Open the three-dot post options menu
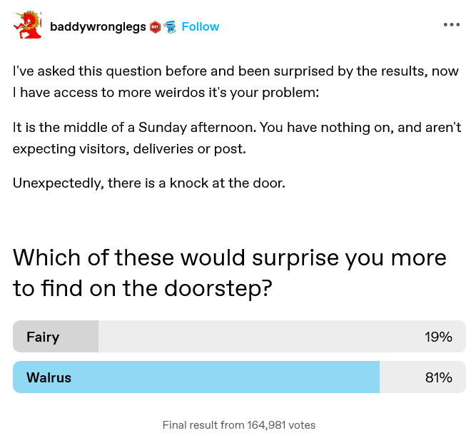 pos(451,24)
